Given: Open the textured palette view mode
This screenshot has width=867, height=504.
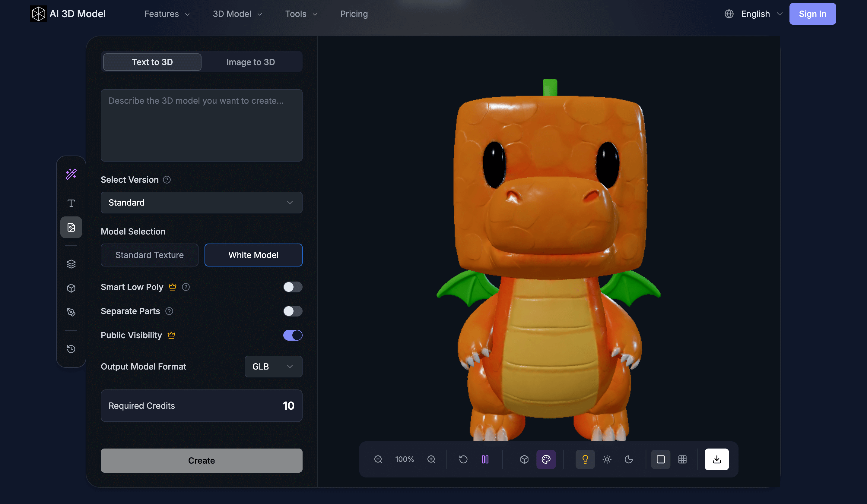Looking at the screenshot, I should pos(546,459).
